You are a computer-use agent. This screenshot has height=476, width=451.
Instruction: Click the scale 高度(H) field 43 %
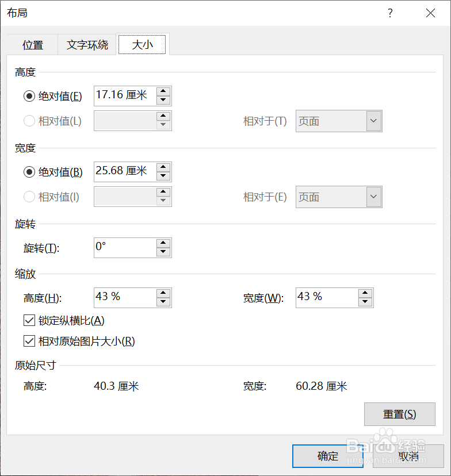click(x=125, y=298)
